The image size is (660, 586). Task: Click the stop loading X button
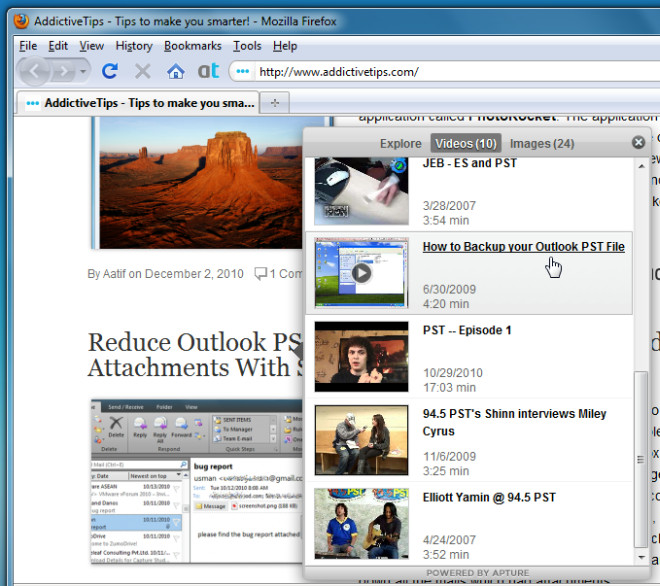143,71
